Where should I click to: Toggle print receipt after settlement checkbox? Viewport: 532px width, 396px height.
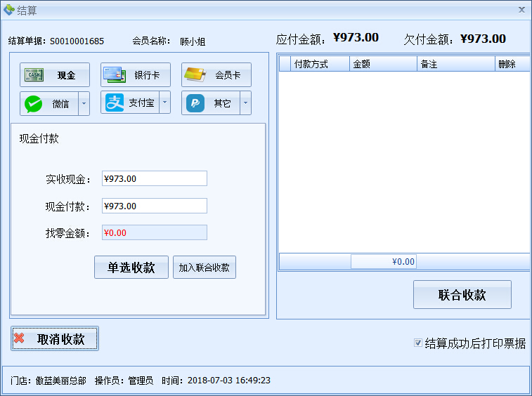[x=418, y=343]
